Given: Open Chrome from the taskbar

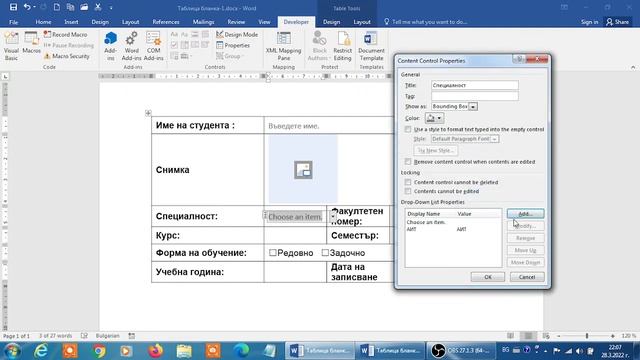Looking at the screenshot, I should pos(98,351).
